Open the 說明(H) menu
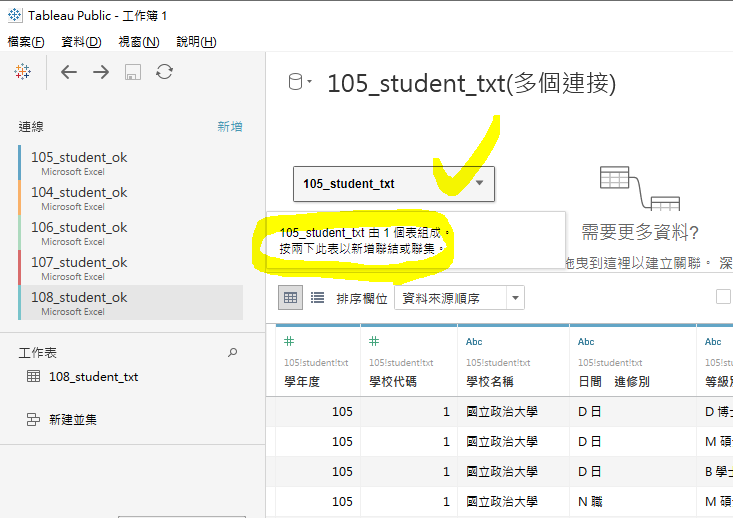Image resolution: width=733 pixels, height=518 pixels. [x=196, y=42]
